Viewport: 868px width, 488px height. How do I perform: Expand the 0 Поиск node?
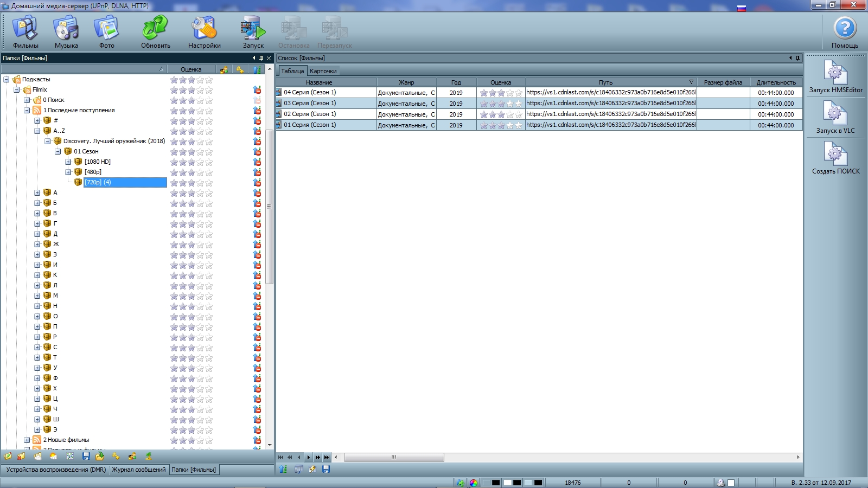pos(27,100)
